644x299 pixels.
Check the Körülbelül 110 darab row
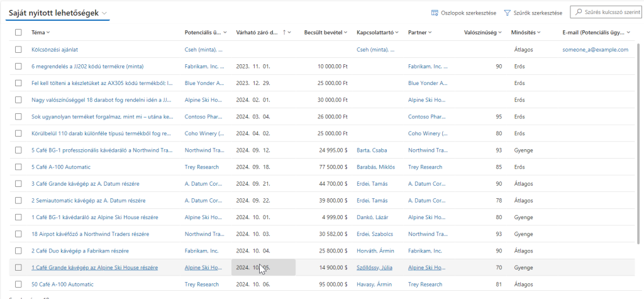pyautogui.click(x=18, y=133)
